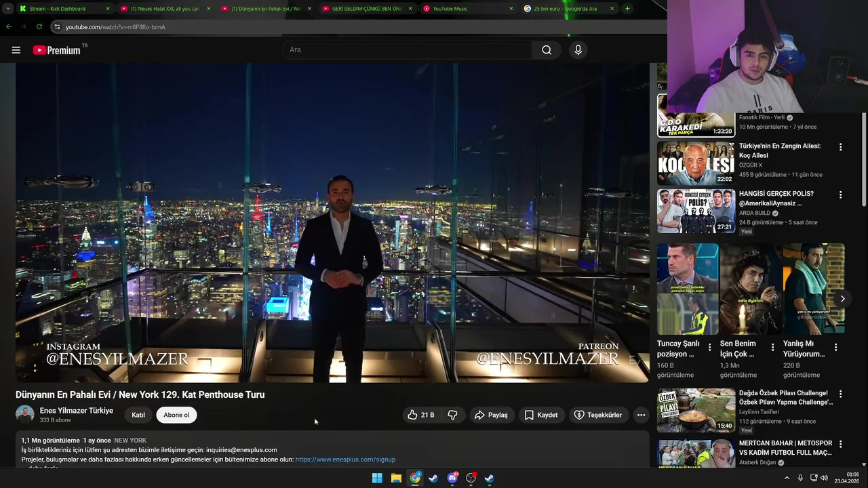This screenshot has height=488, width=868.
Task: Click the search magnifier button
Action: click(x=547, y=50)
